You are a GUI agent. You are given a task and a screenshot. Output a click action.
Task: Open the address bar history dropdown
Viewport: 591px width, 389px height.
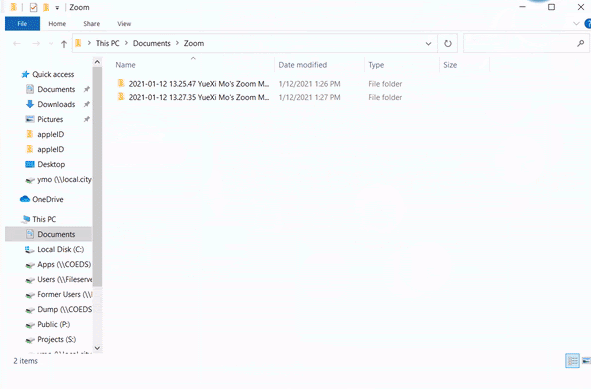tap(428, 43)
